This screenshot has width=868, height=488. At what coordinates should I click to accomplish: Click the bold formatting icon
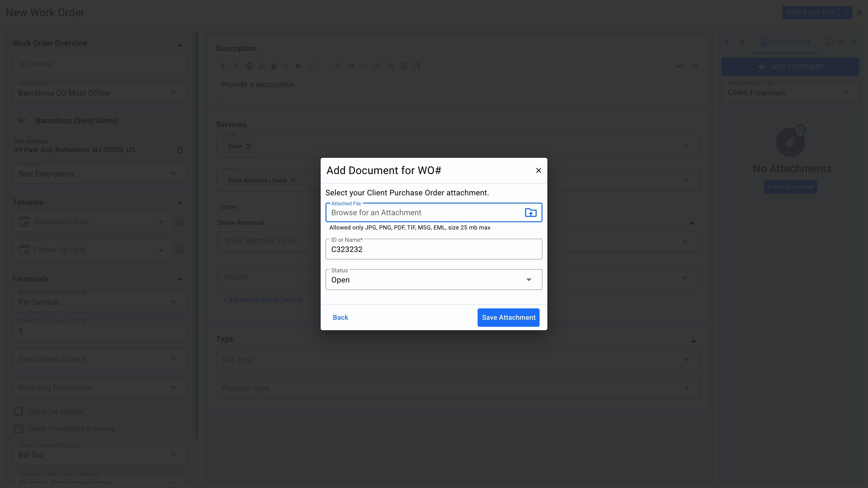click(x=223, y=66)
